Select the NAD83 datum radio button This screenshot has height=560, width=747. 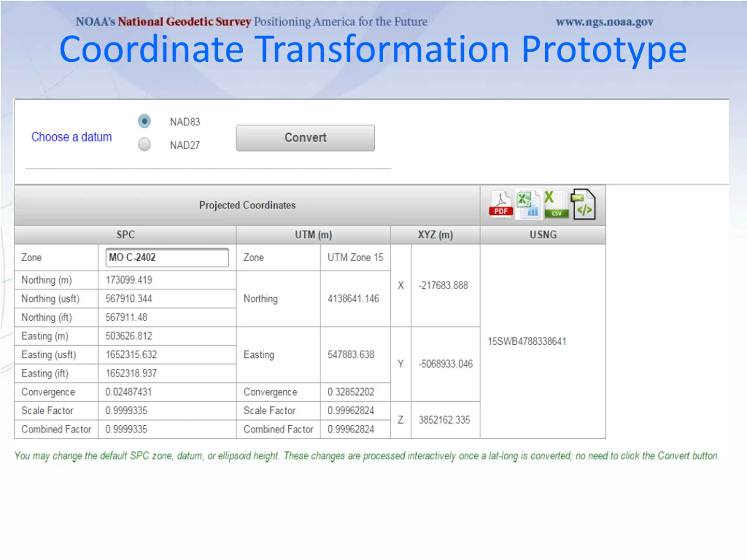144,121
